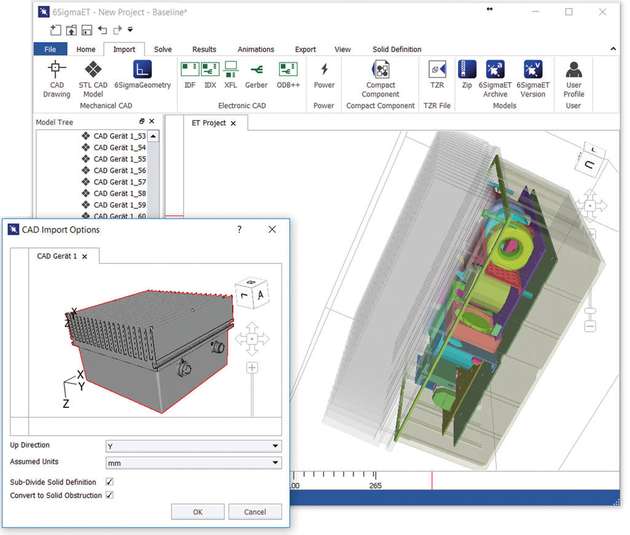This screenshot has height=535, width=630.
Task: Confirm import with the OK button
Action: pyautogui.click(x=198, y=512)
